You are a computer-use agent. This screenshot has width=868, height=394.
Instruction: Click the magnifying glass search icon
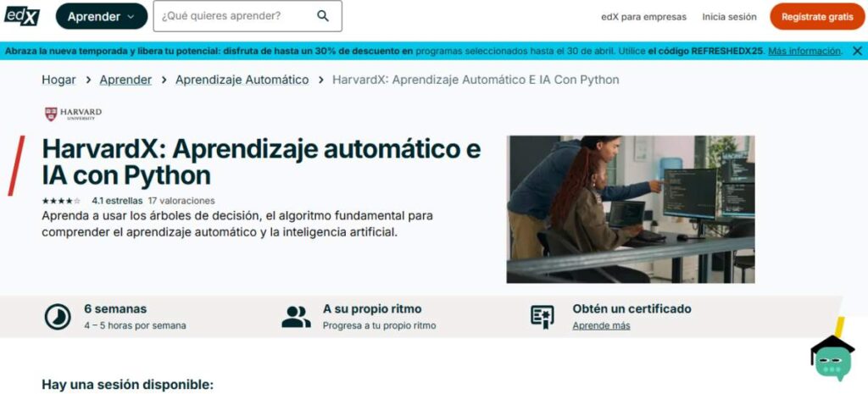(323, 16)
